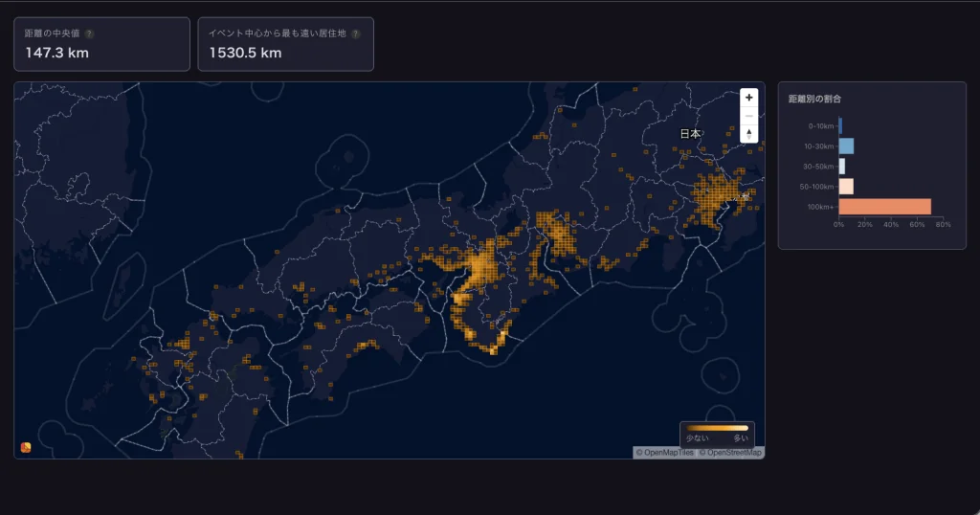Open the OpenMapTiles attribution link
Screen dimensions: 980x515
point(664,453)
